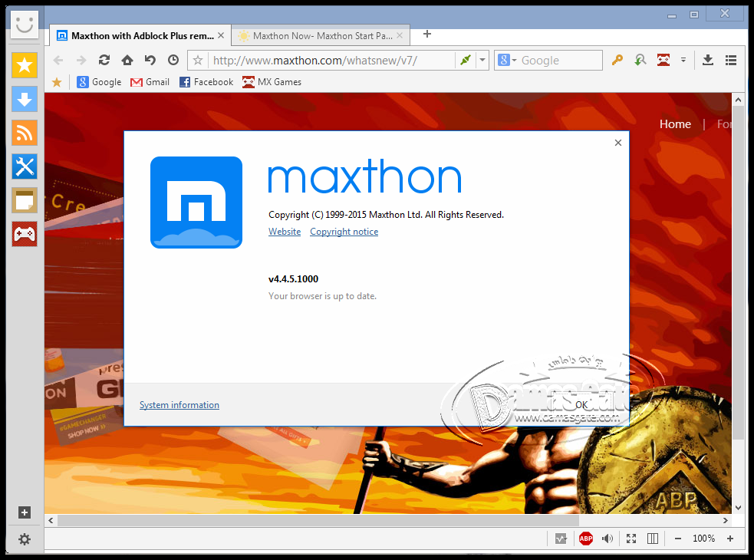Click the v4.4.5.1000 version text

(293, 279)
